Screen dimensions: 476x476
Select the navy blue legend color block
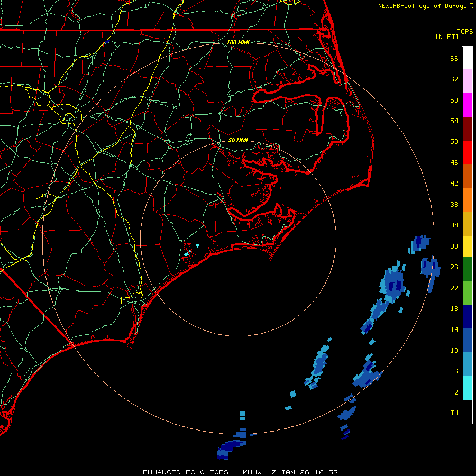(467, 317)
